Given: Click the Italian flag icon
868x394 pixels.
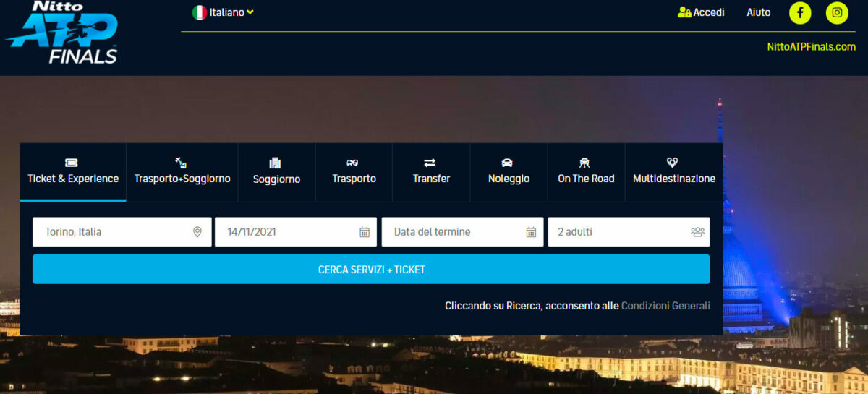Looking at the screenshot, I should pyautogui.click(x=199, y=12).
